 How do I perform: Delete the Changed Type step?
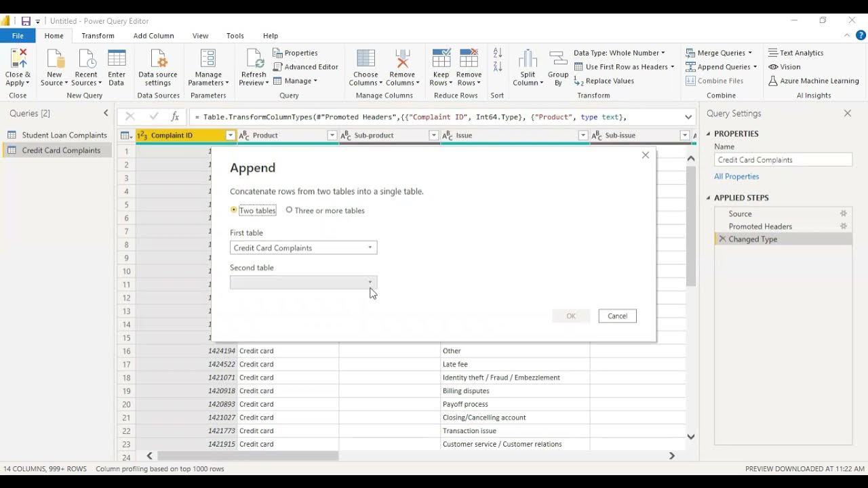click(x=722, y=239)
